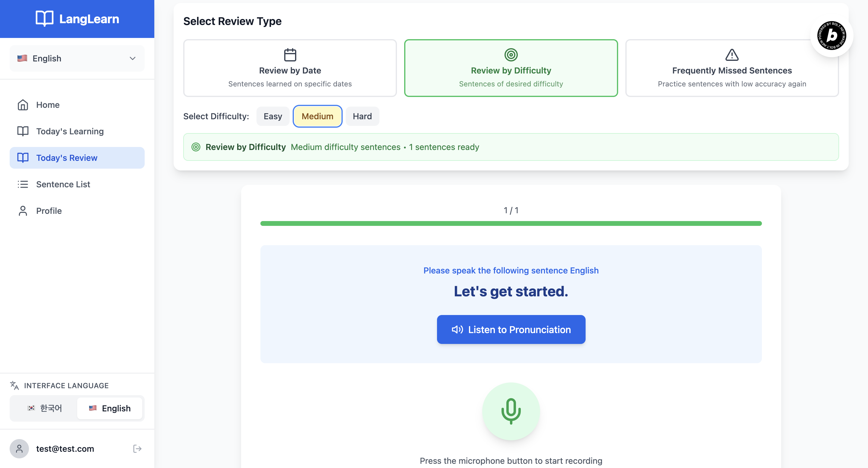Click the microphone record button
The width and height of the screenshot is (868, 468).
click(511, 411)
